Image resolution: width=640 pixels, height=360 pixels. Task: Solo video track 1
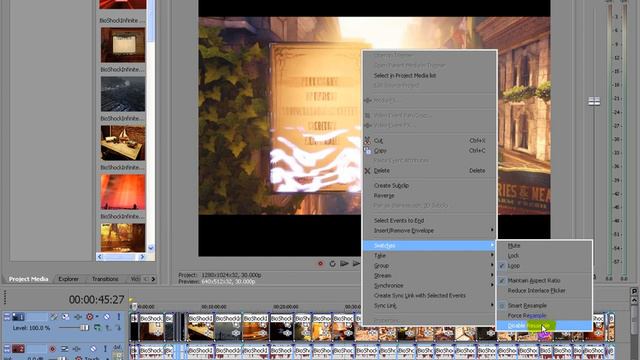(119, 316)
